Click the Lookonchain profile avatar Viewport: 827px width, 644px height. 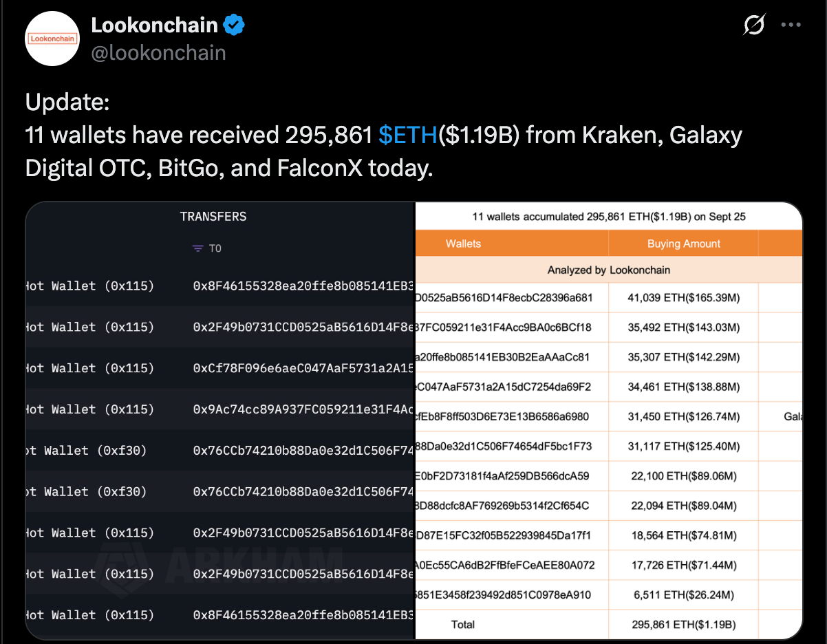pos(52,39)
